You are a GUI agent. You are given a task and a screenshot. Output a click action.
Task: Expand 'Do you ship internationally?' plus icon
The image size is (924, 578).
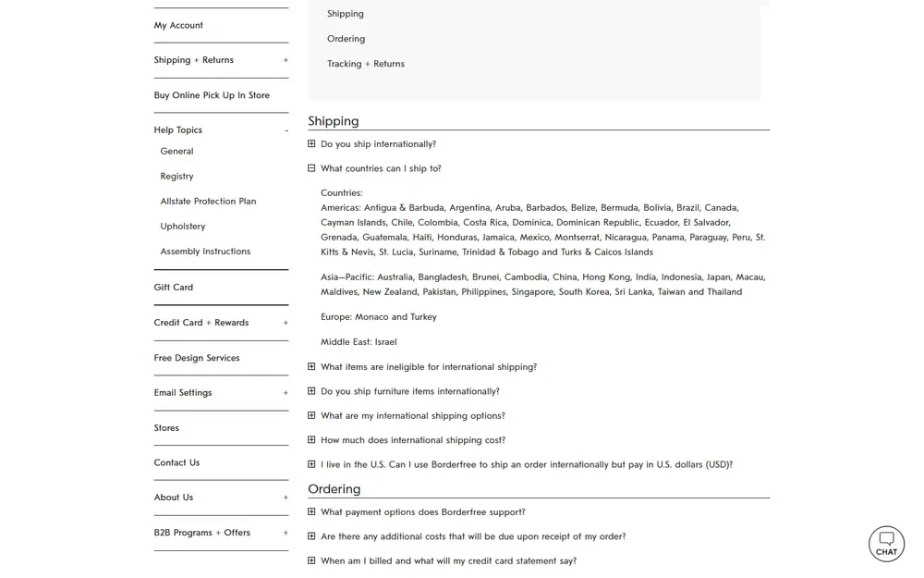(x=311, y=143)
